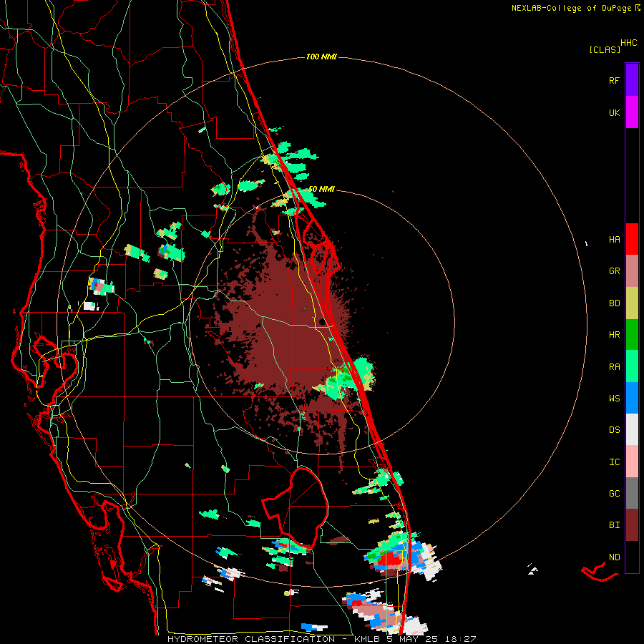Click the "WS" legend label
Viewport: 644px width, 644px height.
[x=614, y=399]
